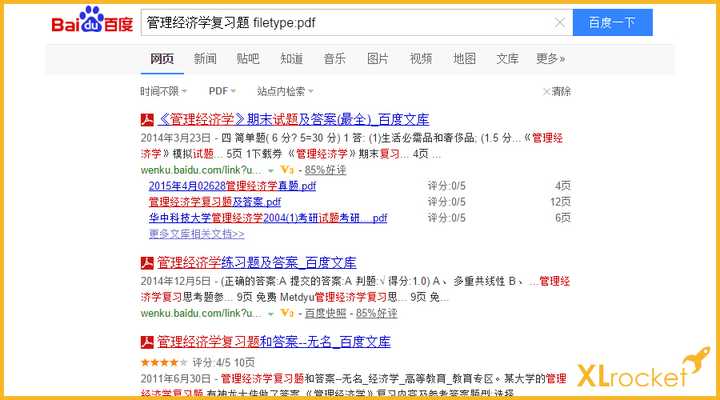Screen dimensions: 720x400
Task: Open 百度快照 cached page link
Action: pyautogui.click(x=325, y=313)
